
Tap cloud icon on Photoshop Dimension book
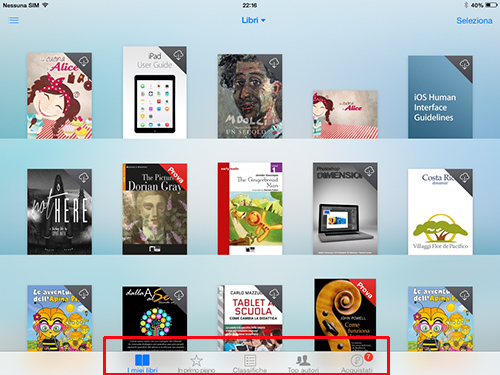click(x=369, y=171)
